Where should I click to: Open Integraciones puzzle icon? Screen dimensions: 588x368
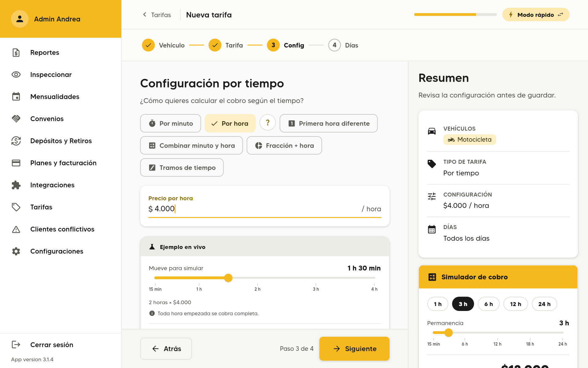click(x=16, y=185)
